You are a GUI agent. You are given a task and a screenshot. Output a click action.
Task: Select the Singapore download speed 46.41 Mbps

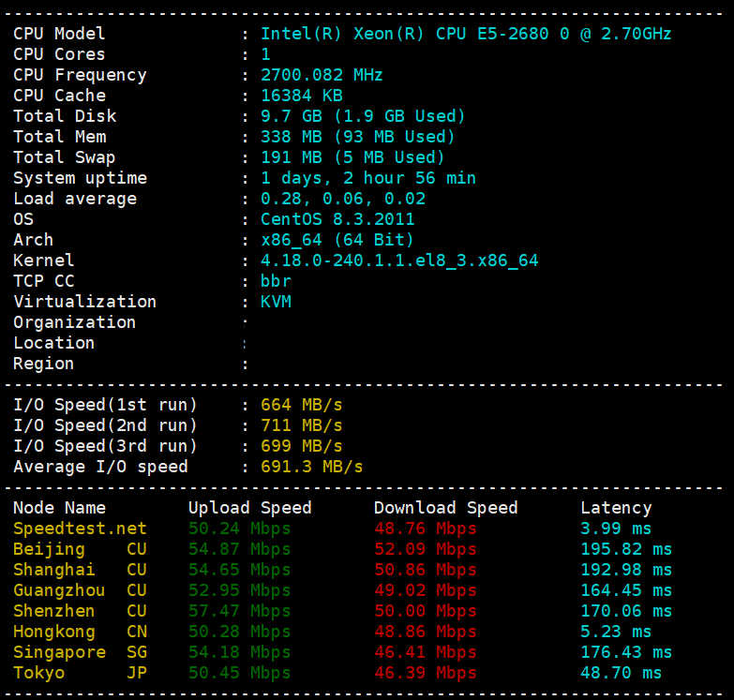pyautogui.click(x=425, y=652)
